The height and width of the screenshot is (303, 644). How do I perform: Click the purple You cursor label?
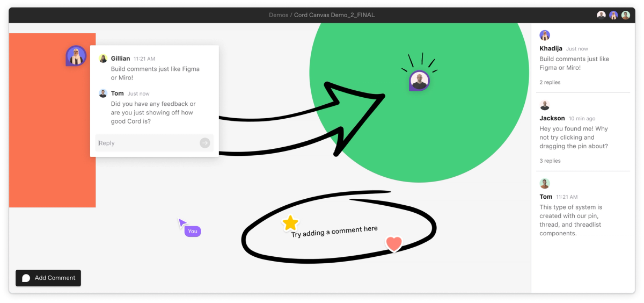coord(193,231)
